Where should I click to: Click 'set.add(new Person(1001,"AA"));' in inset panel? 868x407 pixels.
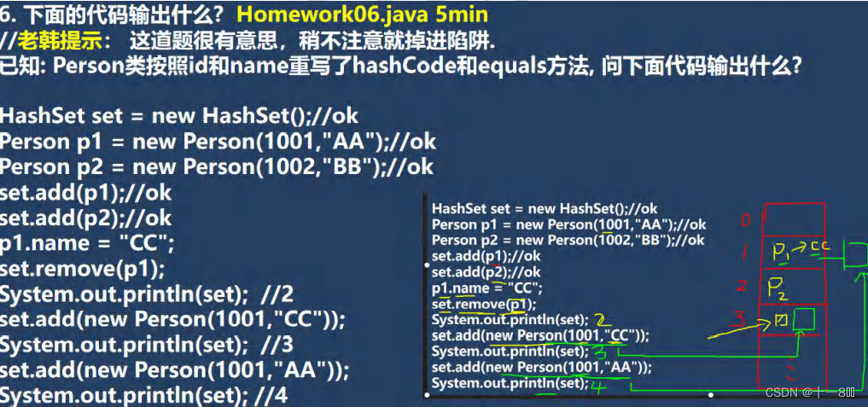pyautogui.click(x=542, y=368)
